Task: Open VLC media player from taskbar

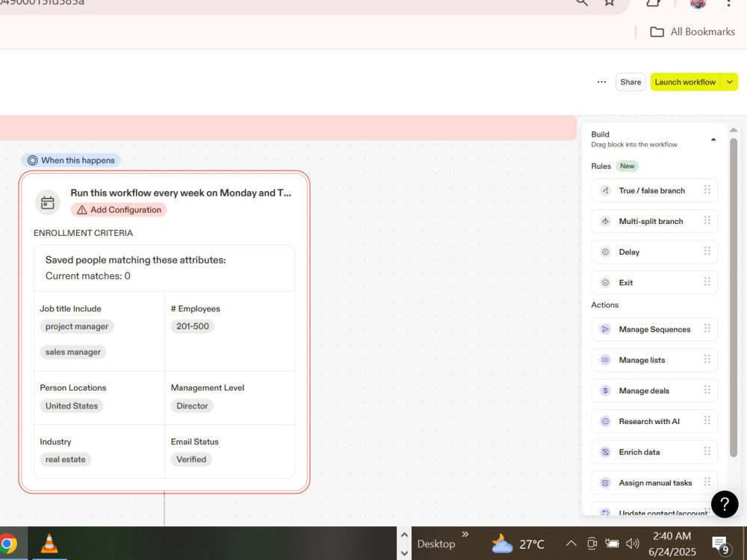Action: tap(49, 544)
